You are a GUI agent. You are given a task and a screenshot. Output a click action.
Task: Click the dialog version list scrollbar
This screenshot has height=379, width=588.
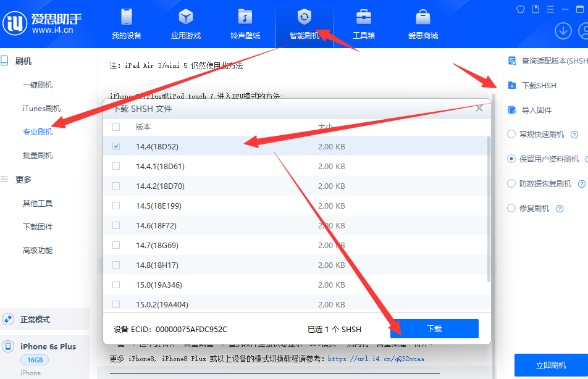489,209
